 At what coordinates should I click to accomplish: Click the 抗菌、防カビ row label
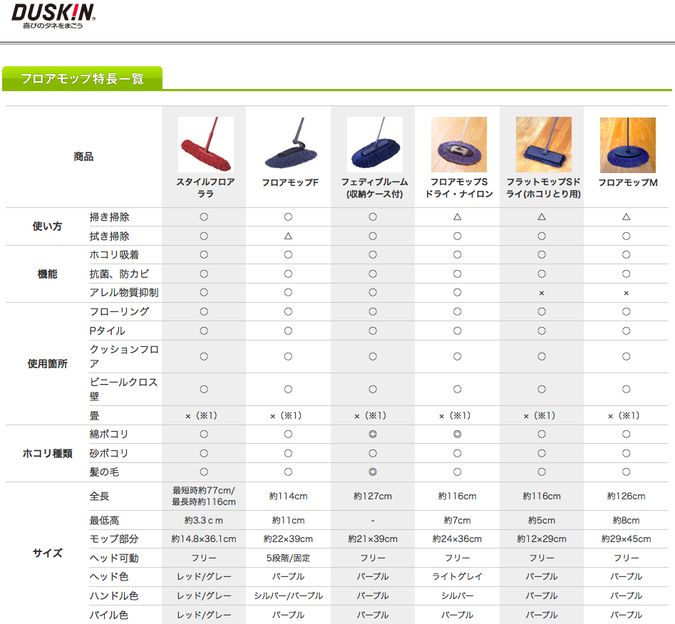(119, 274)
